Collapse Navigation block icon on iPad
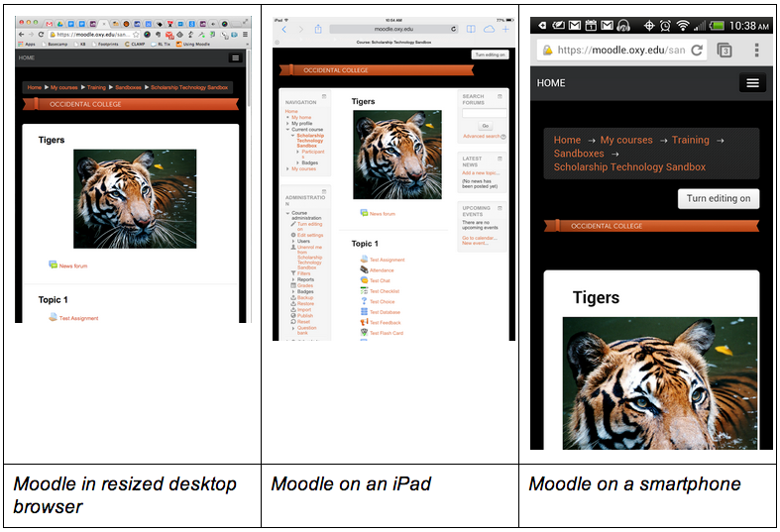780x532 pixels. tap(324, 96)
